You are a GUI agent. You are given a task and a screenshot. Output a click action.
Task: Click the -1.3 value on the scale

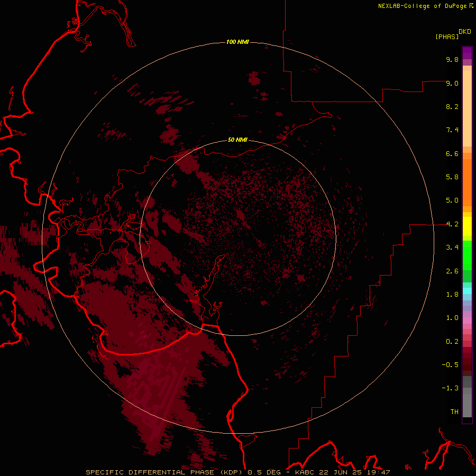[450, 388]
